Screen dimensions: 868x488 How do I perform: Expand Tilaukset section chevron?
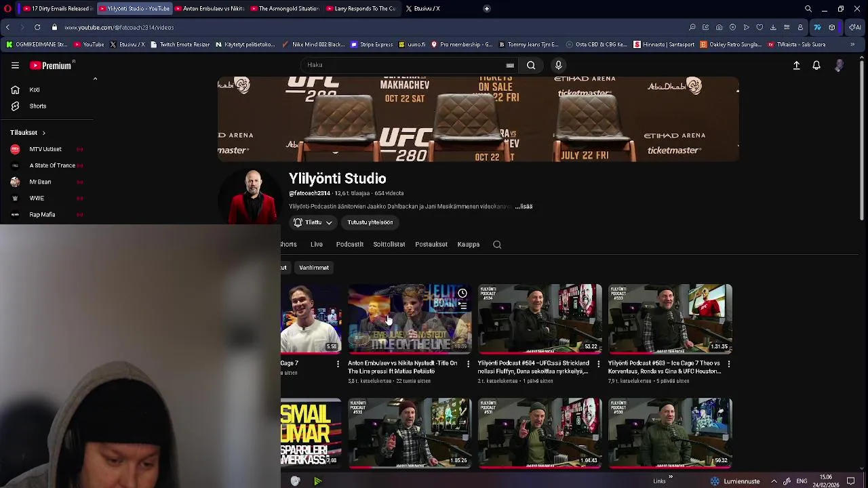pyautogui.click(x=43, y=133)
